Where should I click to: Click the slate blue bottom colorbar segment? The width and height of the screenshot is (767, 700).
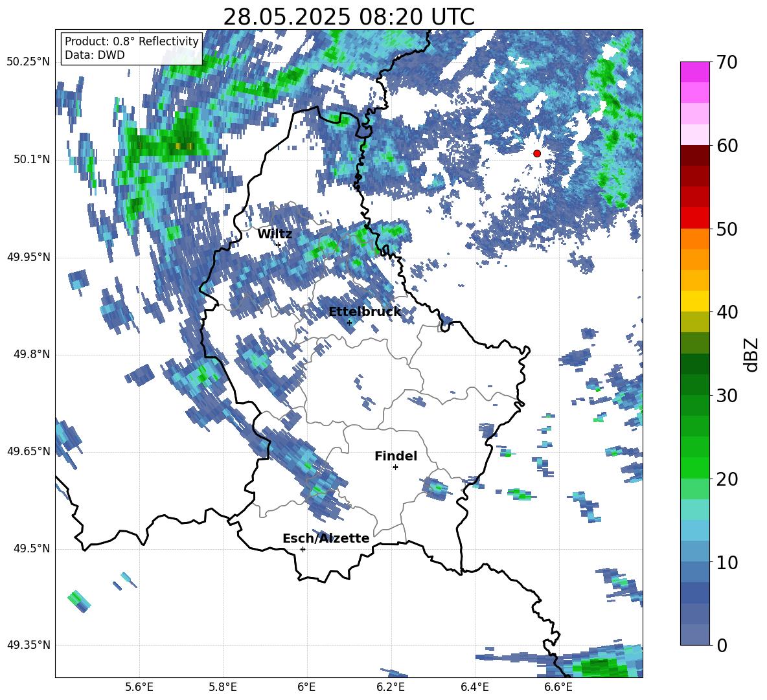(694, 635)
